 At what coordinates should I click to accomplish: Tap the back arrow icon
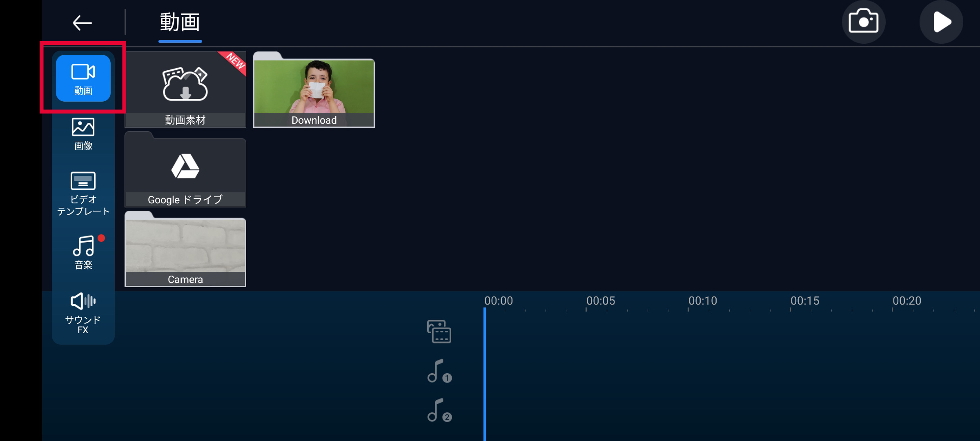click(x=82, y=22)
